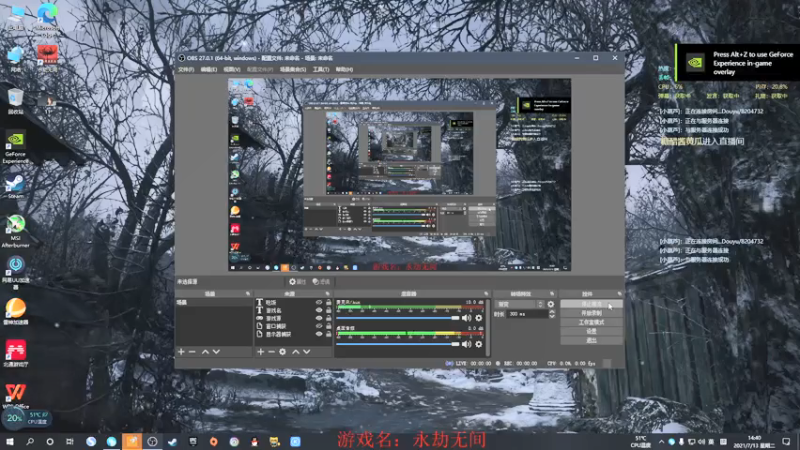Decrease the transition duration from 300 ms
800x450 pixels.
tap(552, 317)
